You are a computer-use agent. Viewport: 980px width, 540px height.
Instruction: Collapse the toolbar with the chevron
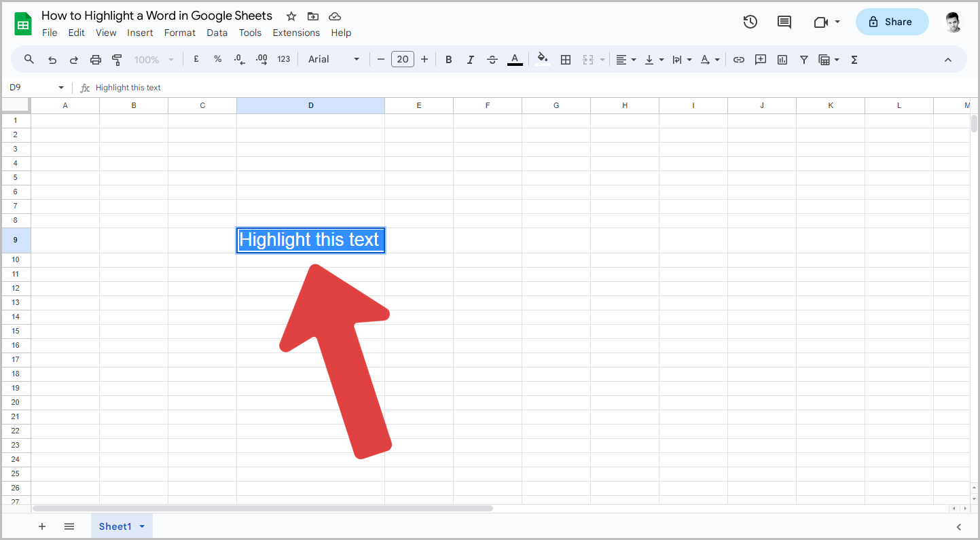[x=947, y=59]
